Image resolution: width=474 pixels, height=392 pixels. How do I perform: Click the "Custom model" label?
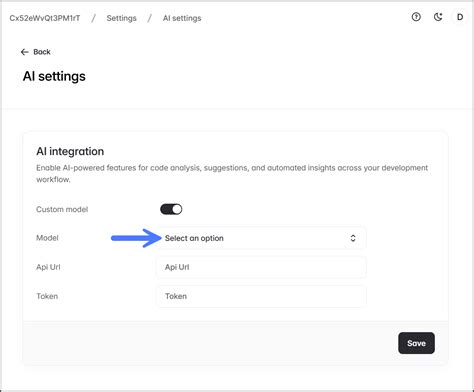[x=62, y=209]
